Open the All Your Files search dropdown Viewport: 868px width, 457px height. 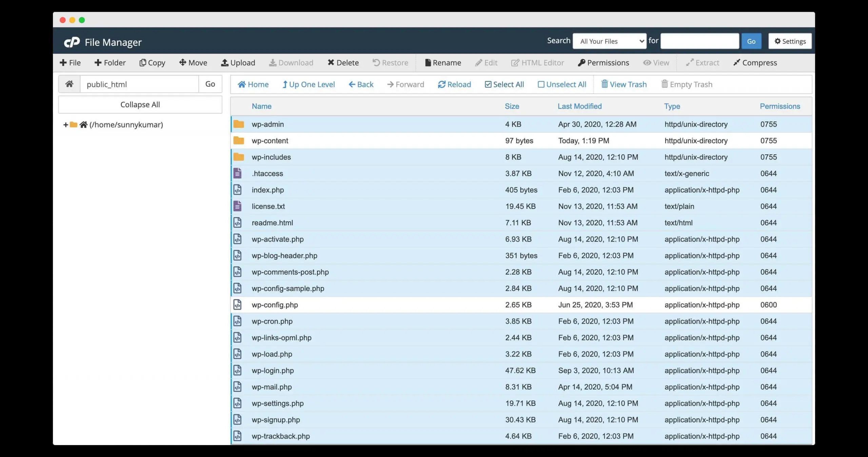[x=609, y=41]
